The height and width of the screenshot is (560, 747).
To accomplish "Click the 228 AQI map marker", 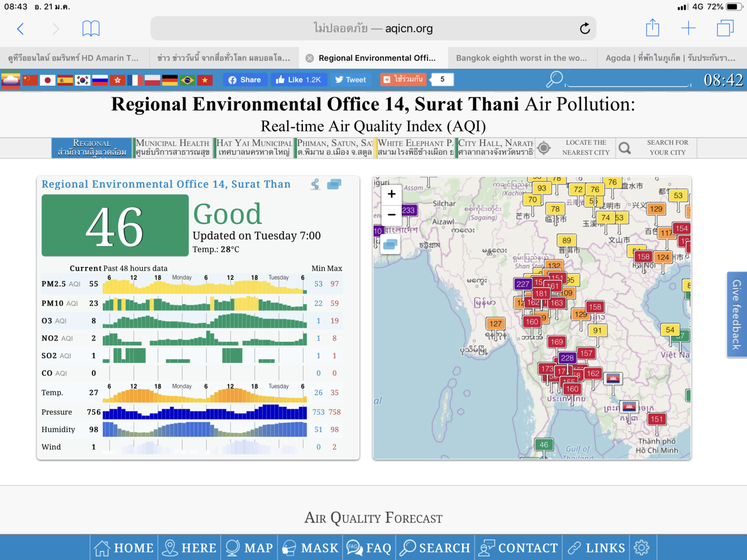I will click(567, 358).
